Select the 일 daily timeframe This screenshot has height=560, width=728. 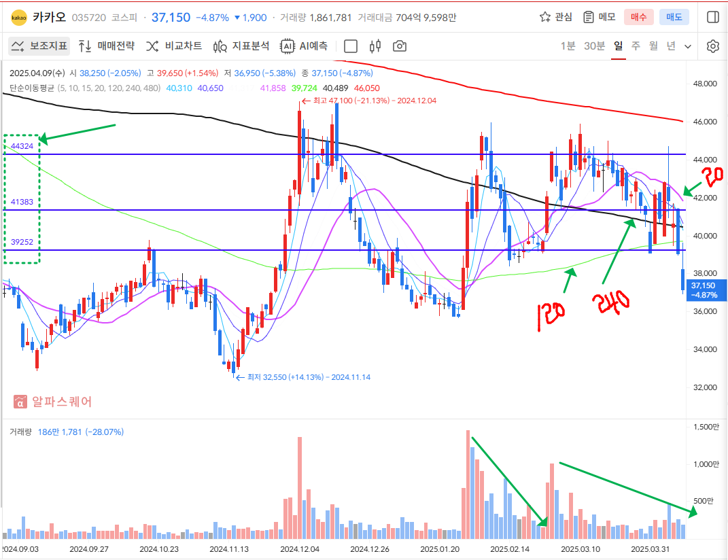click(x=618, y=46)
